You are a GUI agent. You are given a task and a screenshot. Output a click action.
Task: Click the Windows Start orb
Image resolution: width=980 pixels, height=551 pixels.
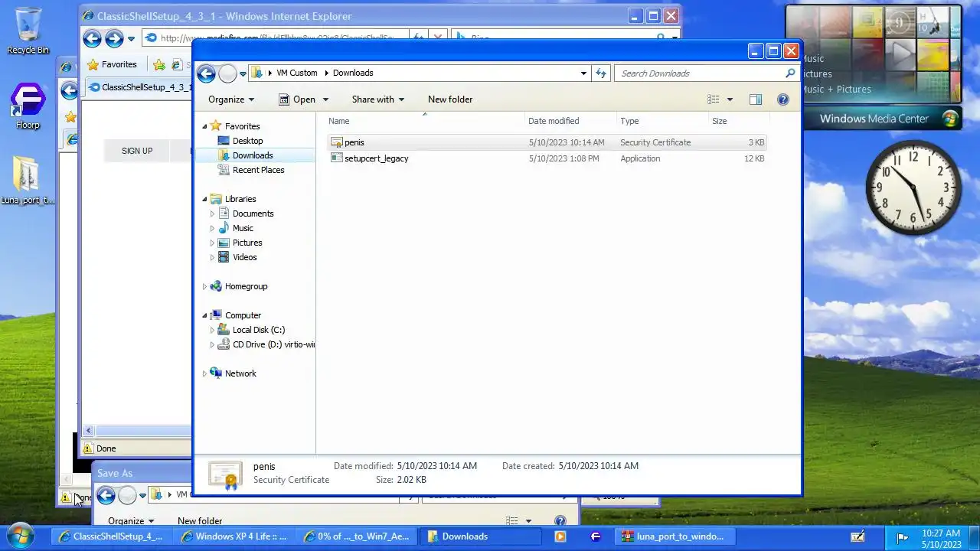(x=21, y=536)
